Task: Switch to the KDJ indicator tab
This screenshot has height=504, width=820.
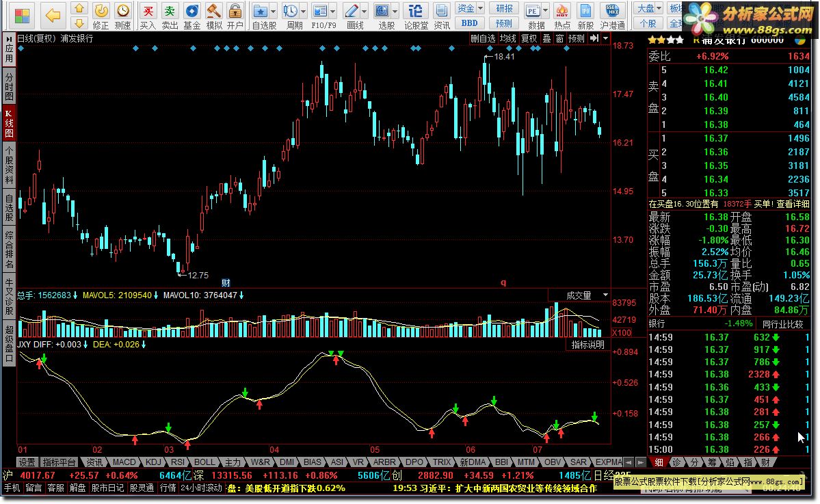Action: click(x=153, y=462)
